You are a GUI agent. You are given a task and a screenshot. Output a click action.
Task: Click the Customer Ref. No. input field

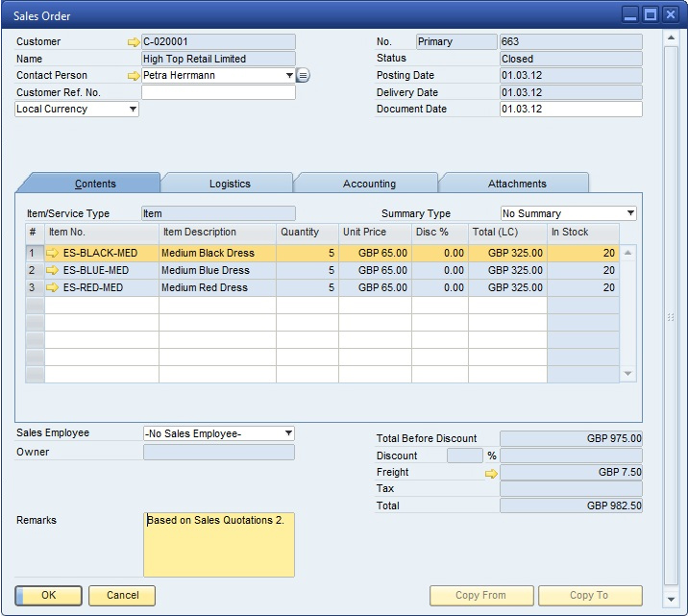pyautogui.click(x=218, y=93)
